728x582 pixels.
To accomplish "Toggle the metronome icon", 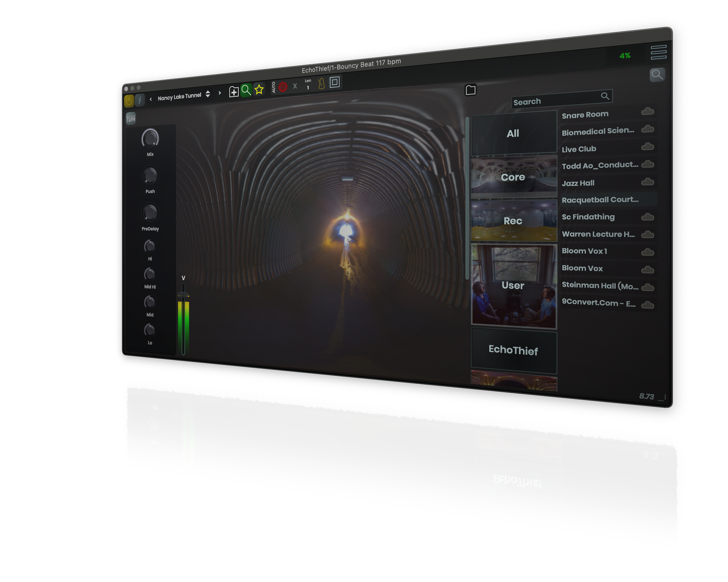I will coord(321,83).
